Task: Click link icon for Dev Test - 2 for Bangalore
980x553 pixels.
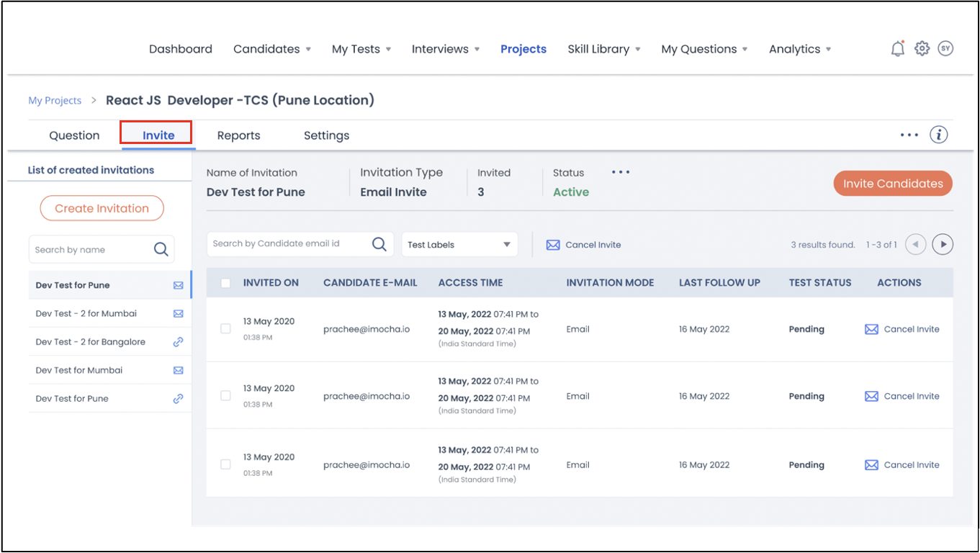Action: 179,342
